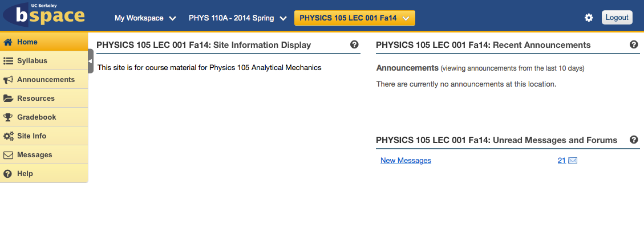Go to the Syllabus menu item
The image size is (644, 241).
32,61
